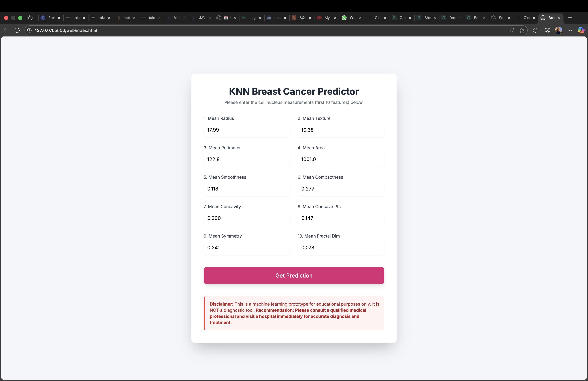Screen dimensions: 588x381
Task: Open the Copilot sidebar icon
Action: (x=581, y=30)
